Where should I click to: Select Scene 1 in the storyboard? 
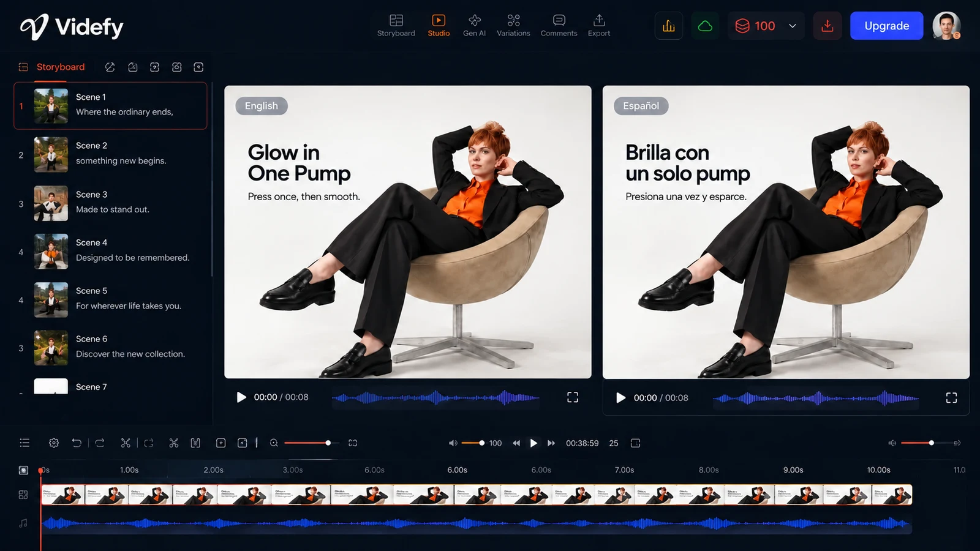point(110,106)
